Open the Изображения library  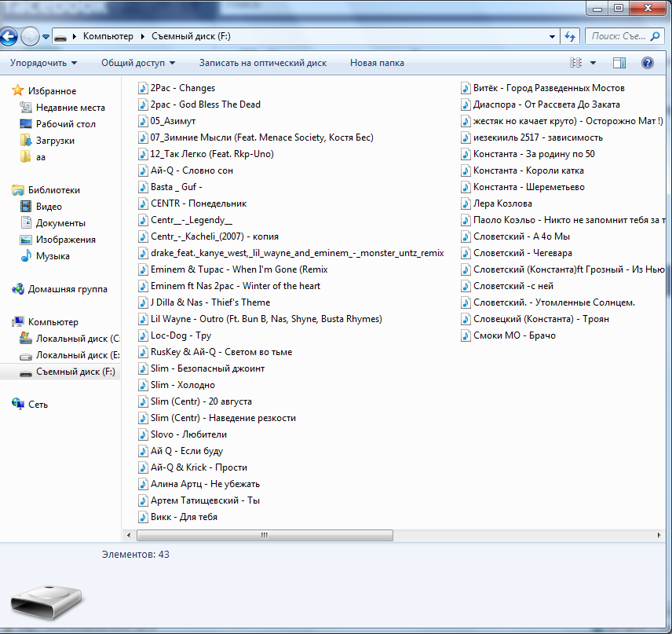66,240
